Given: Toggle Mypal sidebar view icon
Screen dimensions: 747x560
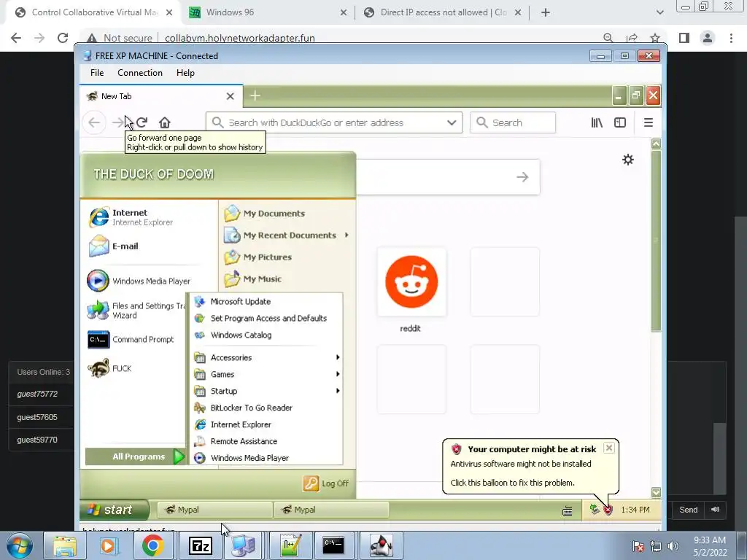Looking at the screenshot, I should pos(620,122).
